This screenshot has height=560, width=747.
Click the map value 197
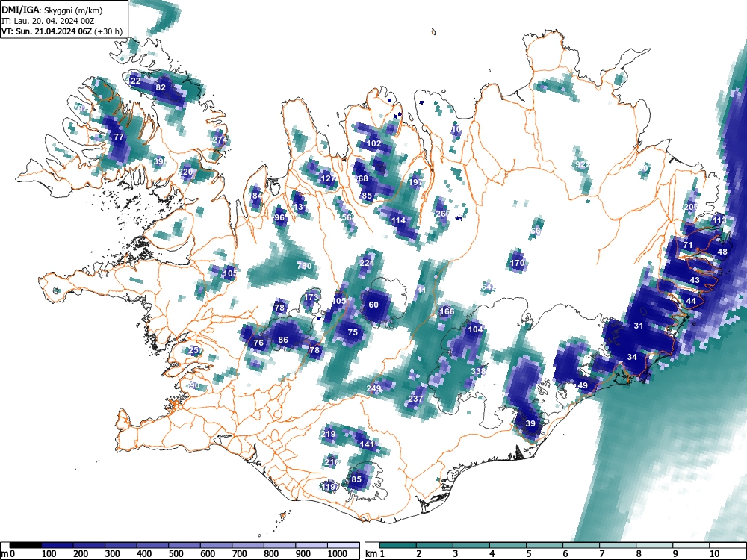click(x=415, y=182)
